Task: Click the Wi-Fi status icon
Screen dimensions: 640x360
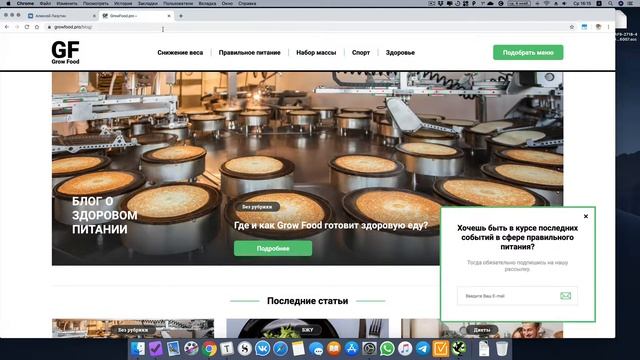Action: 547,3
